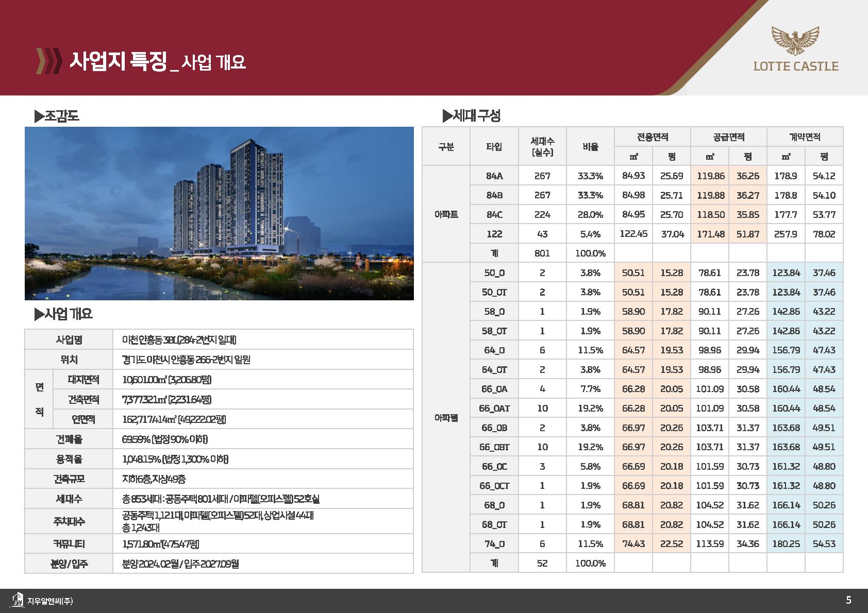The image size is (868, 613).
Task: Click the 66_OC type cell
Action: [x=494, y=466]
